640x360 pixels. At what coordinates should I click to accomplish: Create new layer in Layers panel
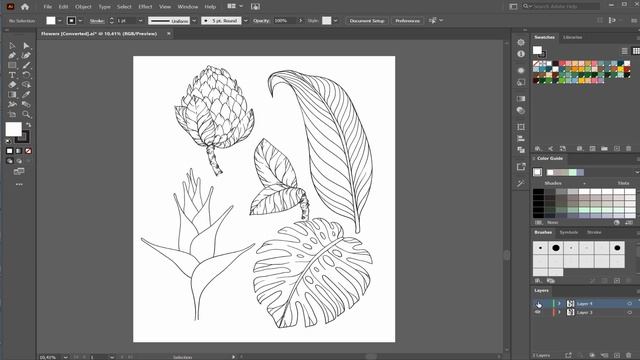(x=617, y=356)
